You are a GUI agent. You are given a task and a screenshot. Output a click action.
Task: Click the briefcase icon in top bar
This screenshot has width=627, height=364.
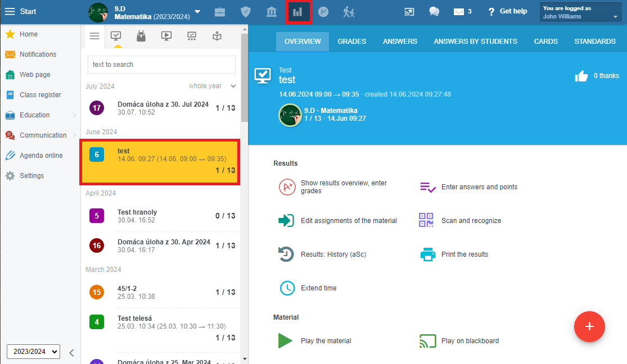point(219,12)
